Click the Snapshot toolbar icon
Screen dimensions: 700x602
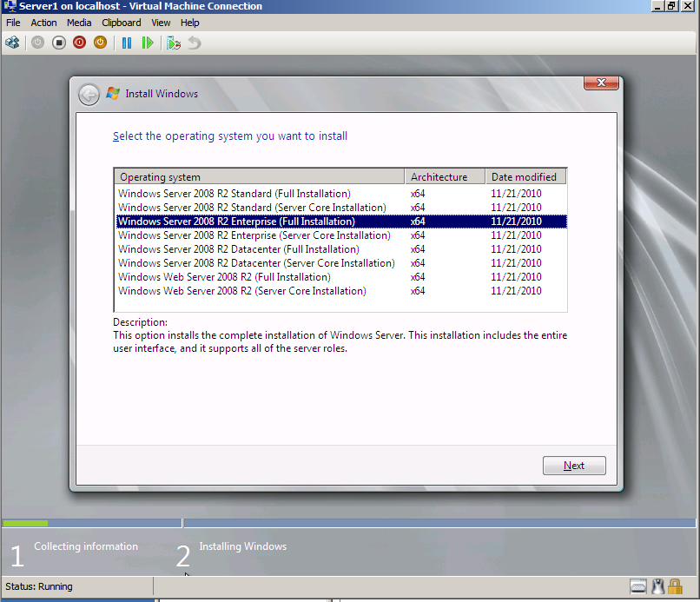point(173,43)
